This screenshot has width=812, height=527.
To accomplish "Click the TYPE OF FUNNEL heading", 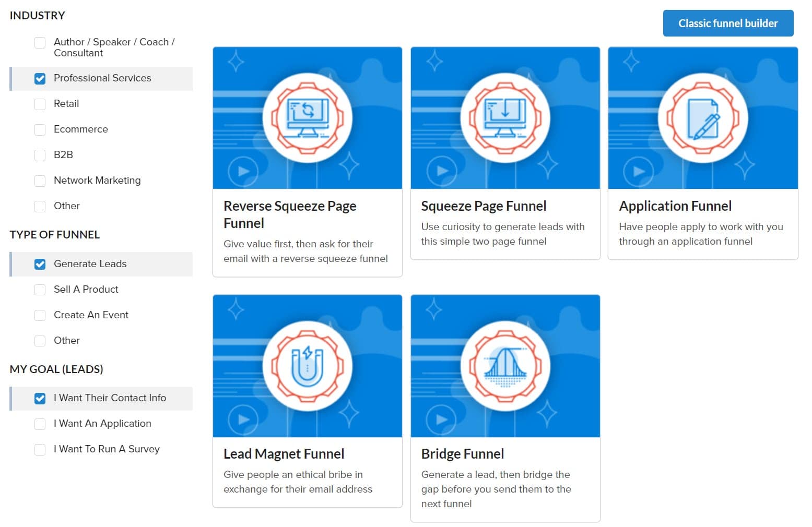I will [54, 235].
